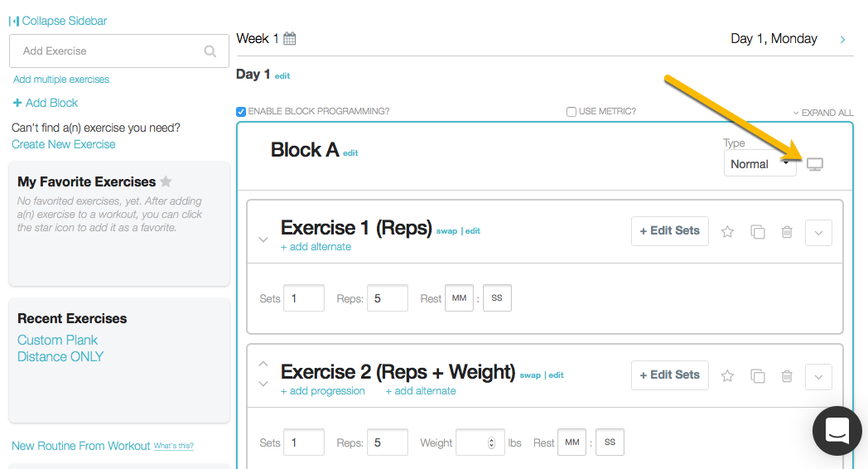Click the copy icon for Exercise 2
Image resolution: width=868 pixels, height=469 pixels.
[758, 376]
